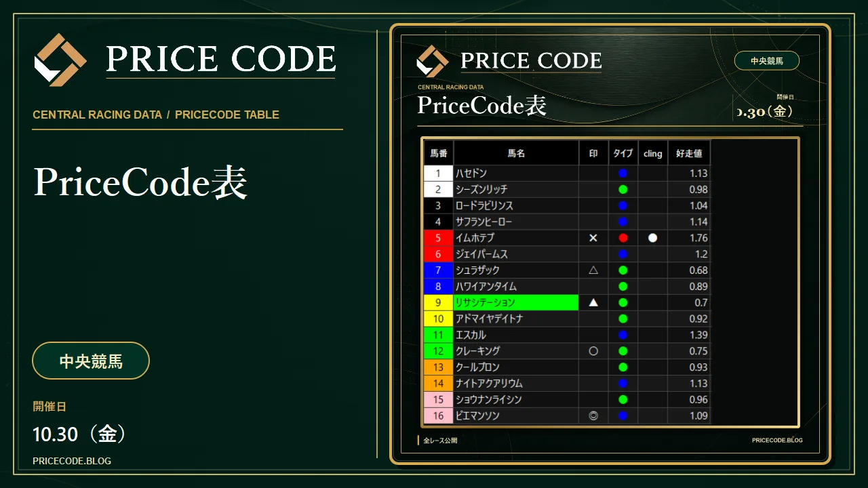Click the green type dot for リサシテーション
The height and width of the screenshot is (488, 868).
(623, 302)
